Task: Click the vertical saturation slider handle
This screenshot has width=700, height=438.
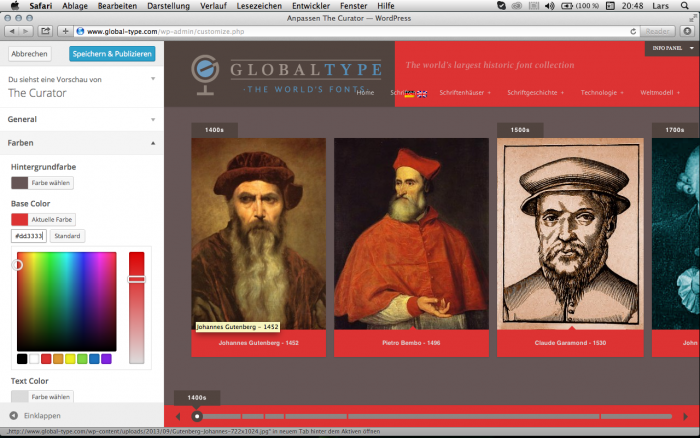Action: coord(137,279)
